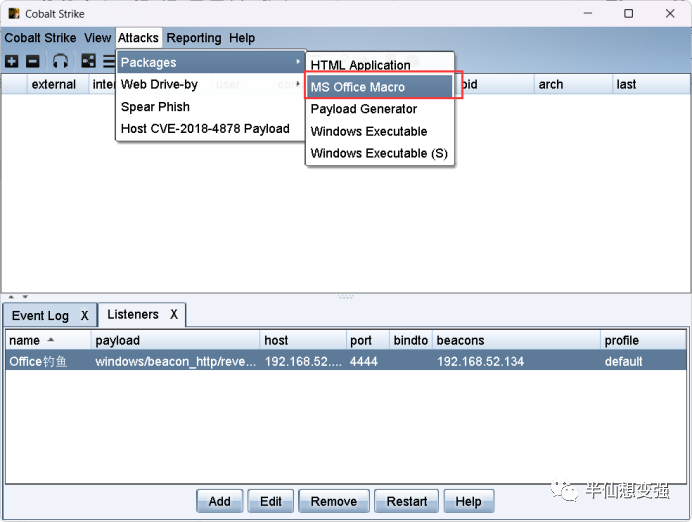Select Spear Phish from Attacks menu

(x=211, y=107)
